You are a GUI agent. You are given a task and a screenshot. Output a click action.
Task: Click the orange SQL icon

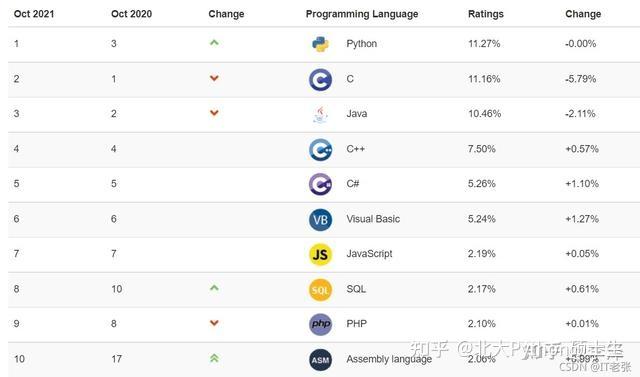[320, 290]
